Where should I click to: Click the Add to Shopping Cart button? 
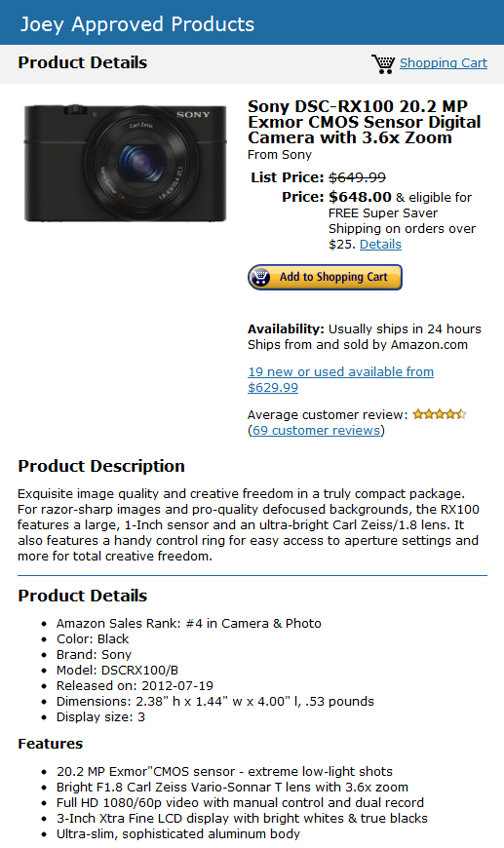pos(325,277)
